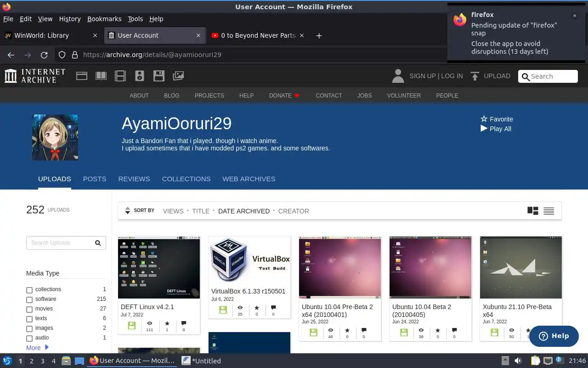Click the Upload arrow icon
Screen dimensions: 588x368
(475, 76)
